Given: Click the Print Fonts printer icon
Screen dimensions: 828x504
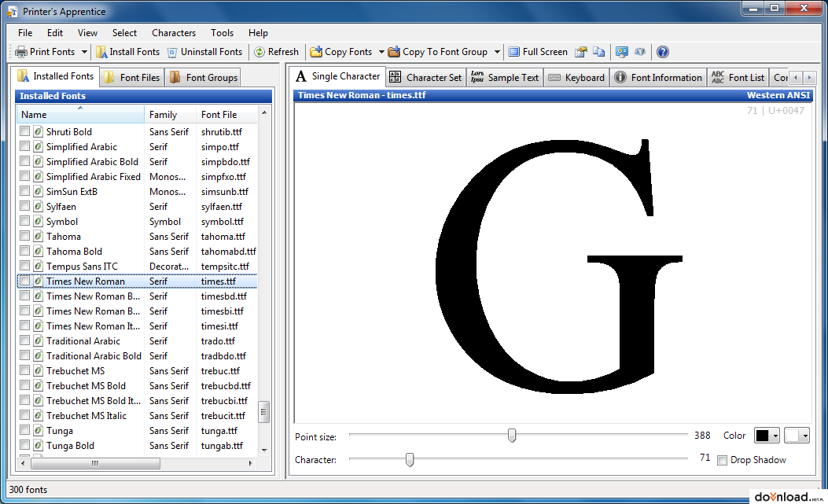Looking at the screenshot, I should click(21, 52).
